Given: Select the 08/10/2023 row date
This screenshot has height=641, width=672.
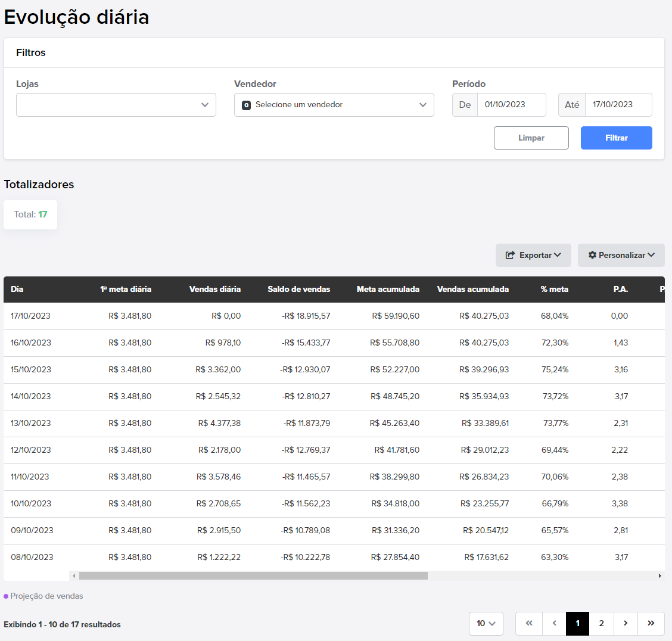Looking at the screenshot, I should coord(32,557).
